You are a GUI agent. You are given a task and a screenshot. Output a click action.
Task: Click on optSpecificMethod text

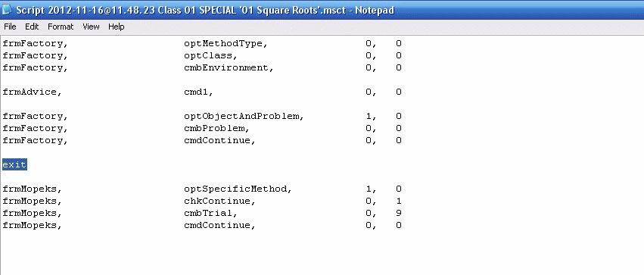(x=238, y=189)
